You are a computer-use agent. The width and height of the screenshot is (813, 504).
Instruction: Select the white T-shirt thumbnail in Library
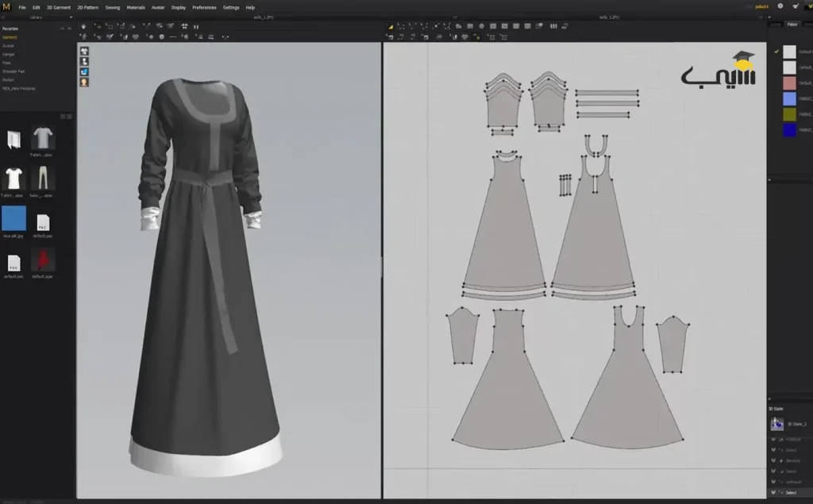[13, 179]
